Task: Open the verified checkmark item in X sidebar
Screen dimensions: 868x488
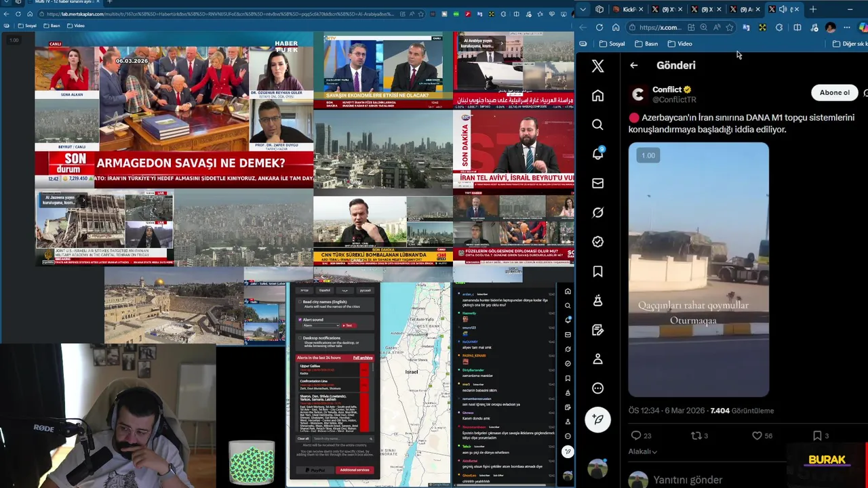Action: [597, 241]
